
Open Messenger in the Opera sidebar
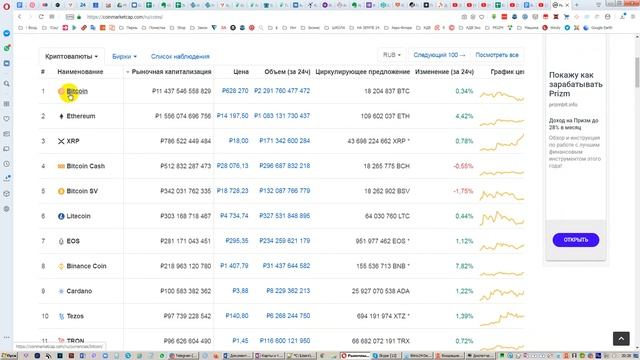[7, 33]
